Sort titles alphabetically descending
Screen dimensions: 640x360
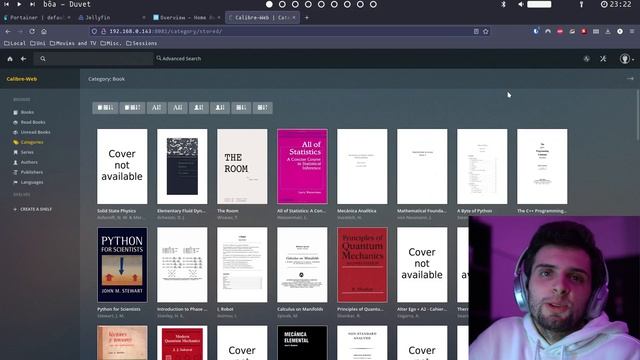click(x=178, y=108)
